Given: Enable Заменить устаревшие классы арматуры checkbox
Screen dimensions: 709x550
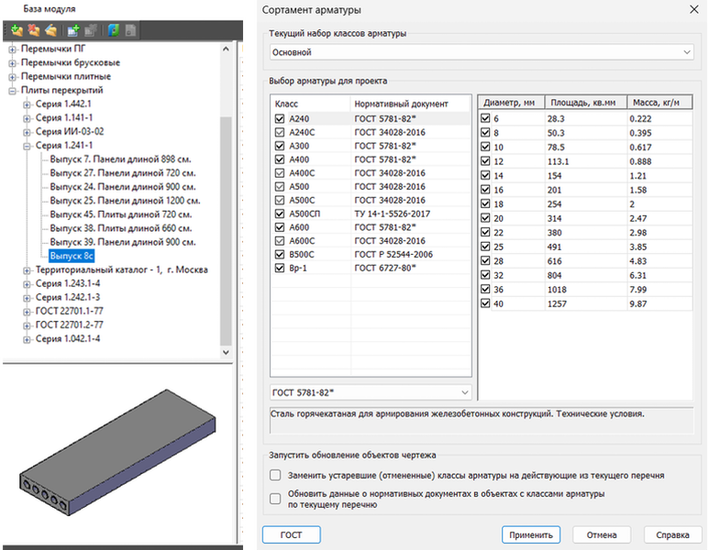Looking at the screenshot, I should pyautogui.click(x=276, y=475).
